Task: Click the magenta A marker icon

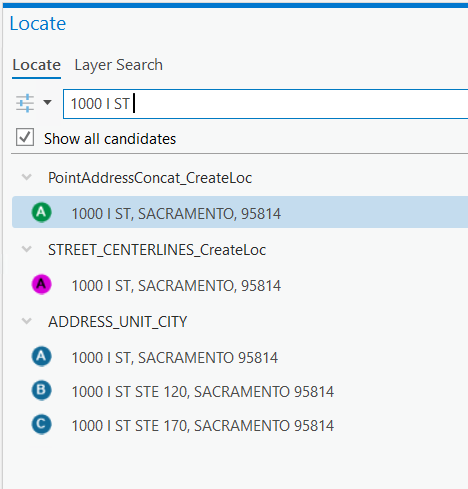Action: (x=41, y=284)
